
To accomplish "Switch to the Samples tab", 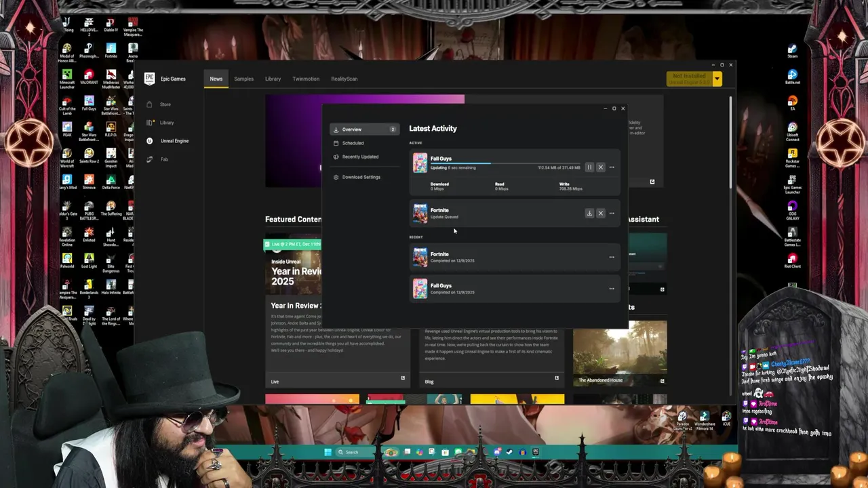I will (x=243, y=79).
